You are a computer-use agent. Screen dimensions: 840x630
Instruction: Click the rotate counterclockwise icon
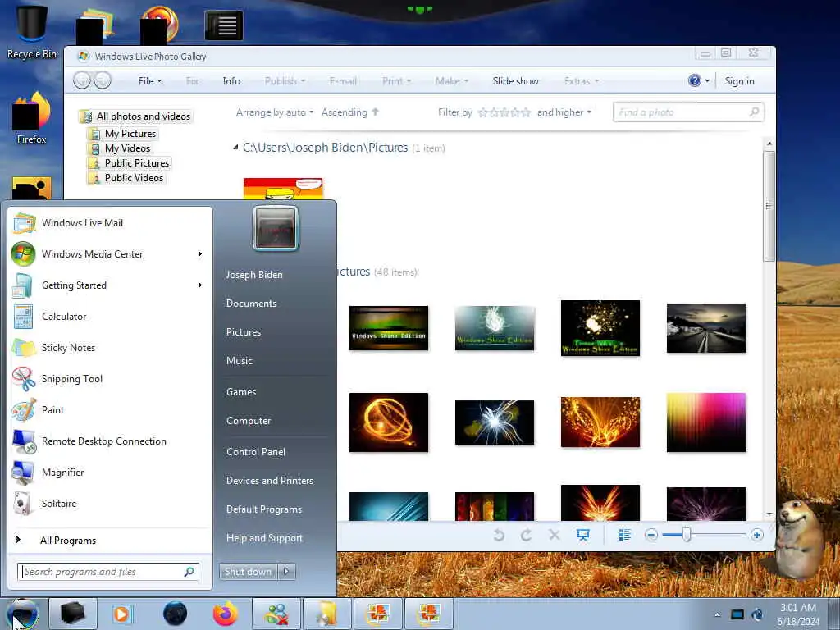499,535
